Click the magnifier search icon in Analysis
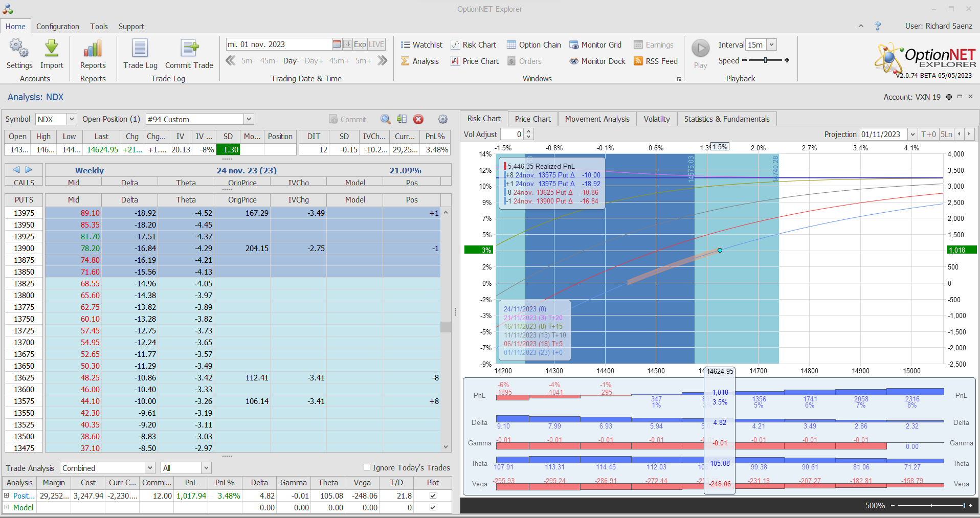This screenshot has height=518, width=980. [x=386, y=119]
